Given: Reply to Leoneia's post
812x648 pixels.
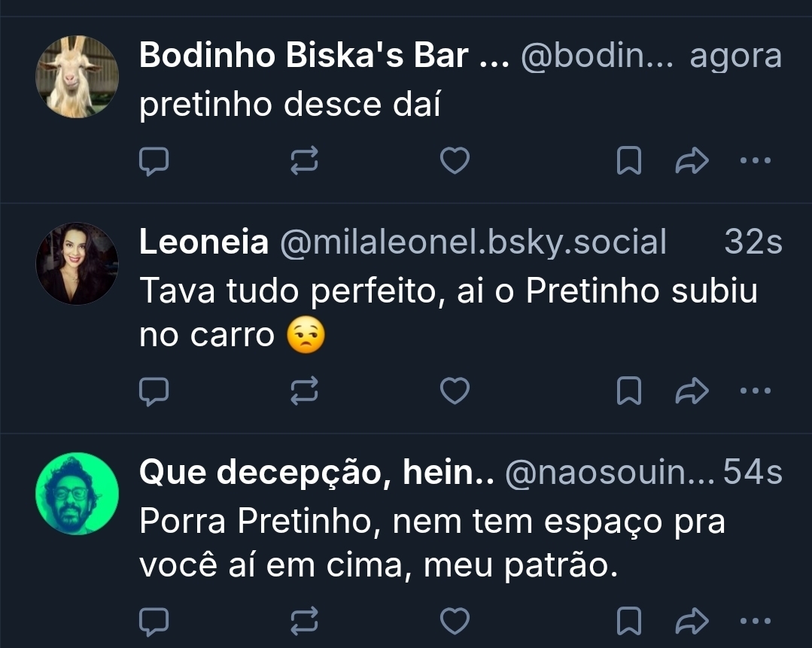Looking at the screenshot, I should click(x=154, y=390).
